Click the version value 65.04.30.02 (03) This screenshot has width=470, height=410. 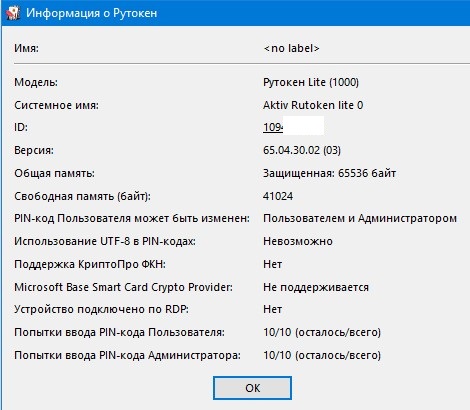(x=302, y=150)
